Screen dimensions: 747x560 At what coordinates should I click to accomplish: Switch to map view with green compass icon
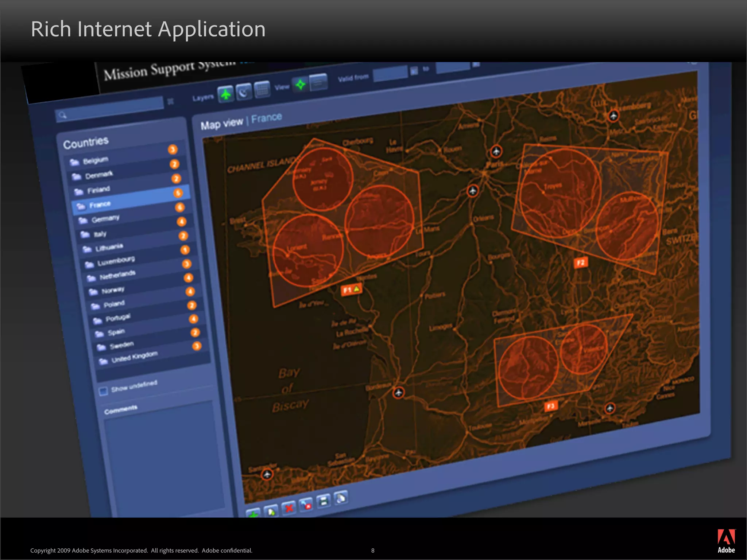[300, 85]
